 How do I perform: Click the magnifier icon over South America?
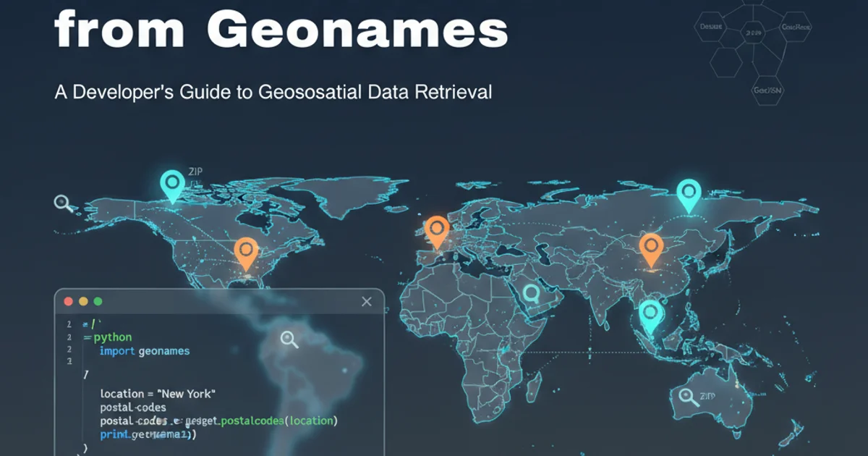pos(290,339)
